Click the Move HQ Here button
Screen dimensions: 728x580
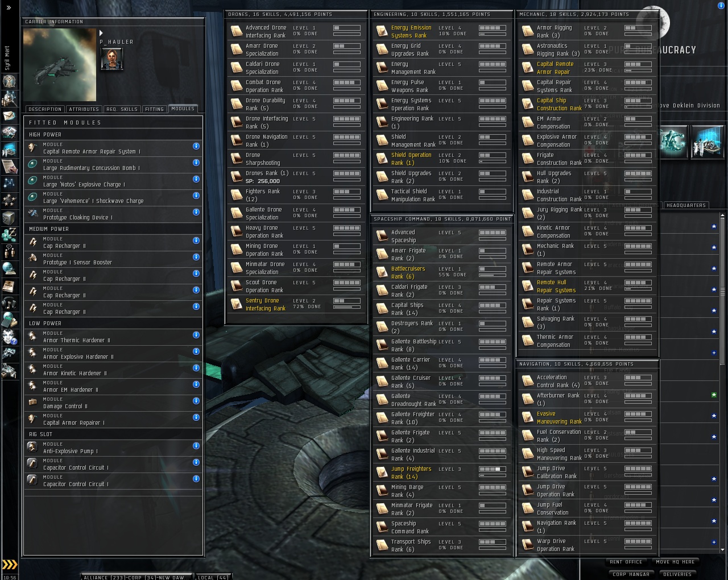tap(675, 562)
